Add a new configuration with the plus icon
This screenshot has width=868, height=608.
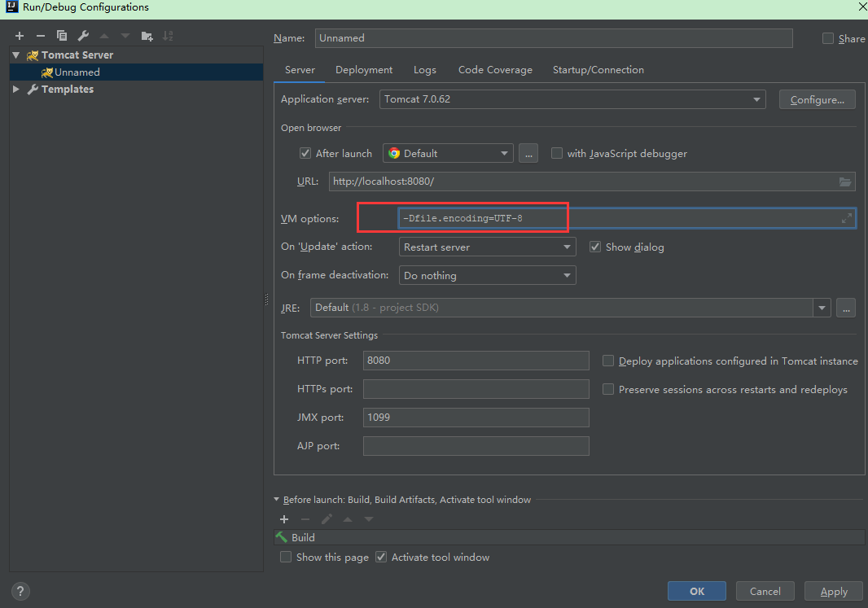[20, 36]
